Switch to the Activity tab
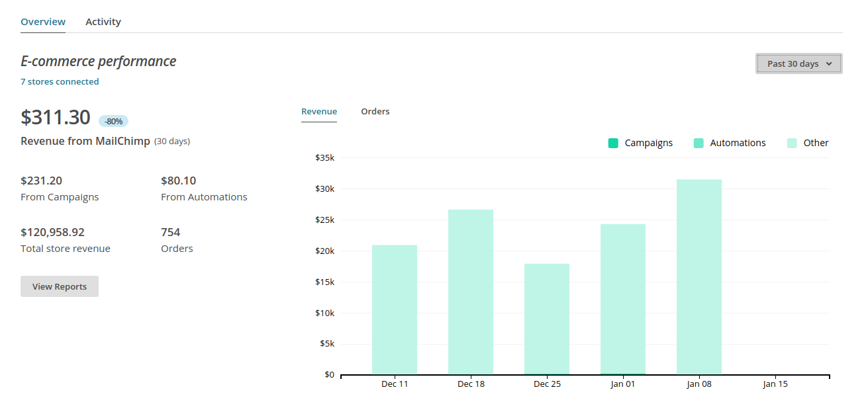The width and height of the screenshot is (868, 412). 103,22
